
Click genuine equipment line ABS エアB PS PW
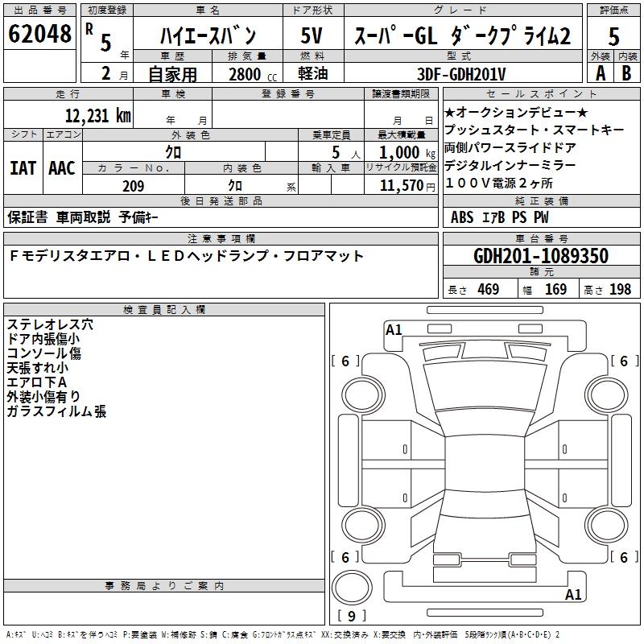click(x=499, y=217)
